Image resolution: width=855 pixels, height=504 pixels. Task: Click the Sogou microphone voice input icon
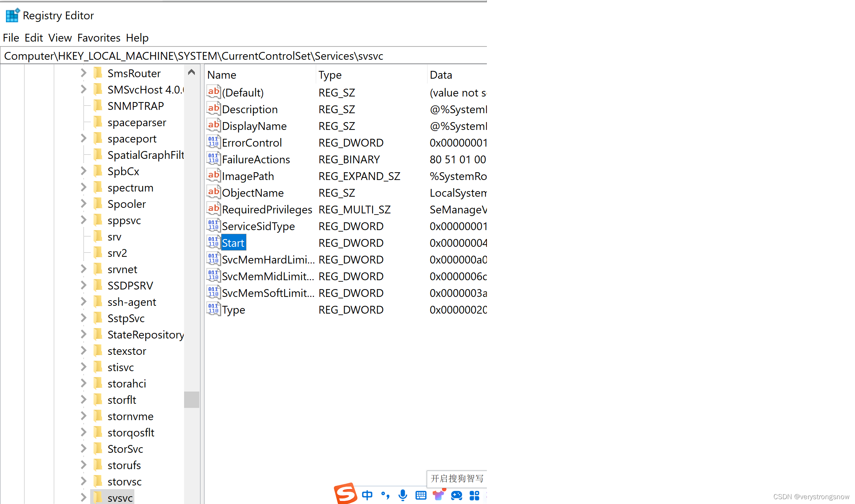pos(403,495)
